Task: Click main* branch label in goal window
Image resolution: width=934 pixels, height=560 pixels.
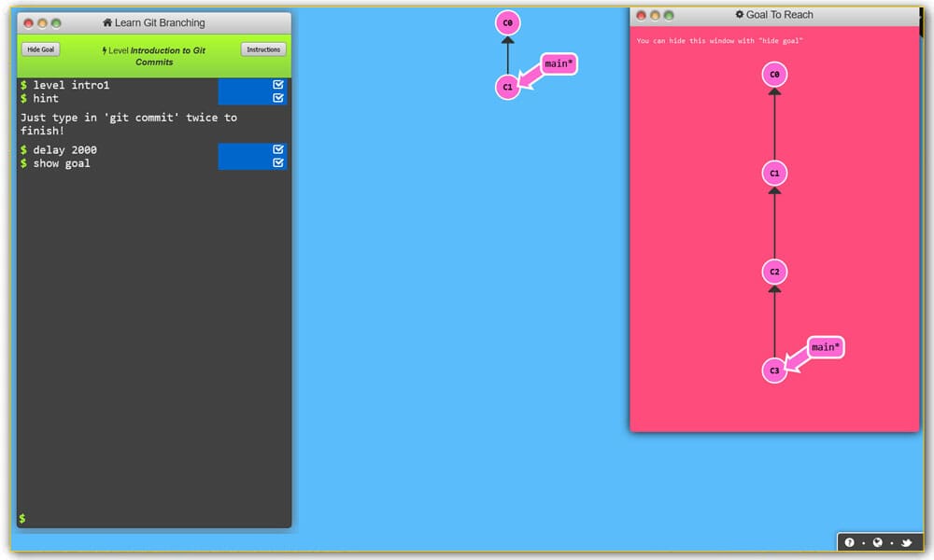Action: tap(825, 347)
